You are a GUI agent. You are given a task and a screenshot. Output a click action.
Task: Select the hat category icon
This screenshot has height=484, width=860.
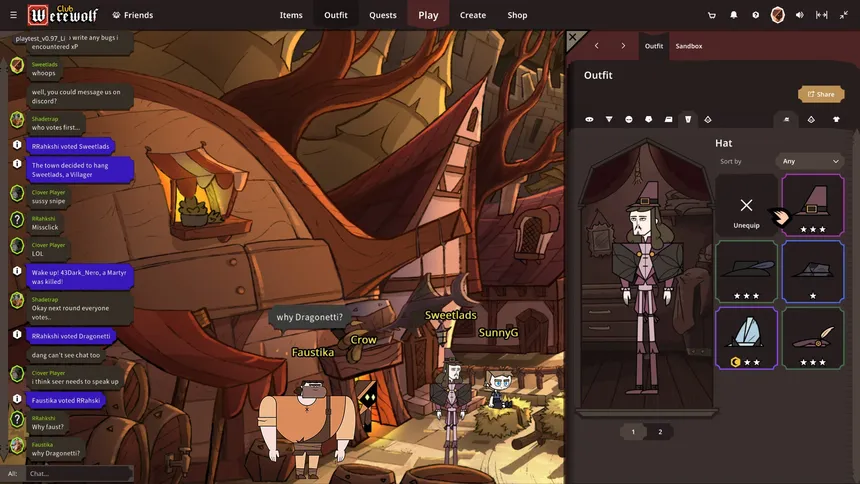(x=787, y=119)
